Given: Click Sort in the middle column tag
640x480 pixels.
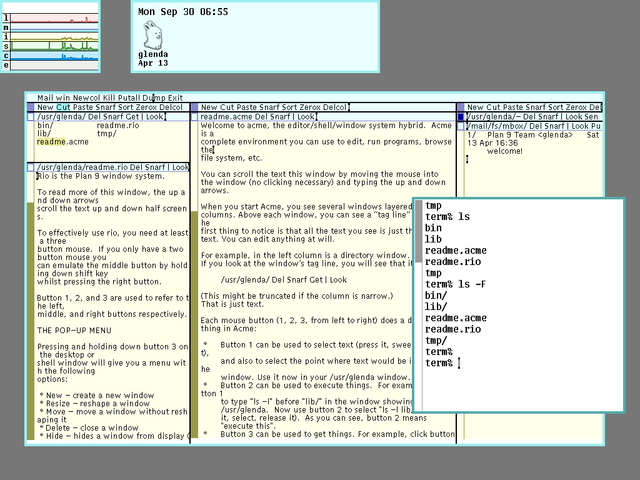Looking at the screenshot, I should click(x=289, y=107).
